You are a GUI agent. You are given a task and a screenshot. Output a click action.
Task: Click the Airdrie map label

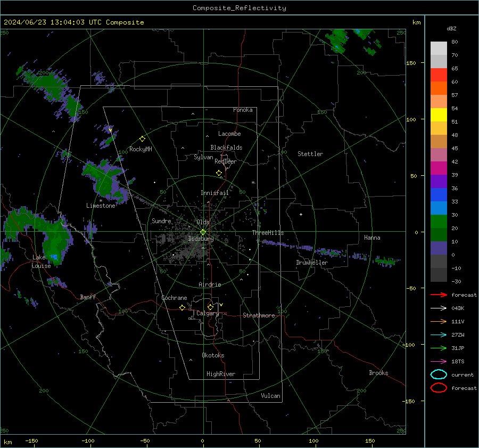click(210, 284)
